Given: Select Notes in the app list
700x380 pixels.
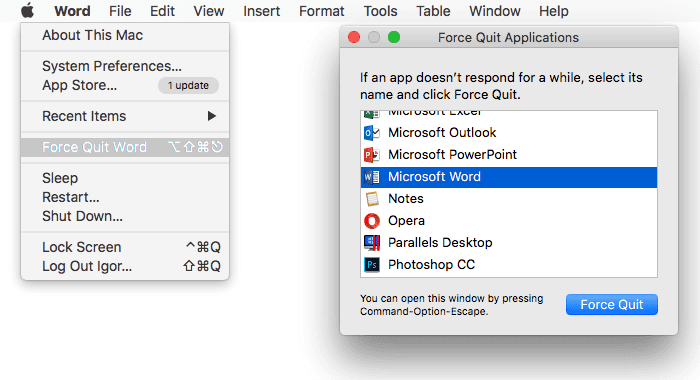Looking at the screenshot, I should tap(509, 199).
